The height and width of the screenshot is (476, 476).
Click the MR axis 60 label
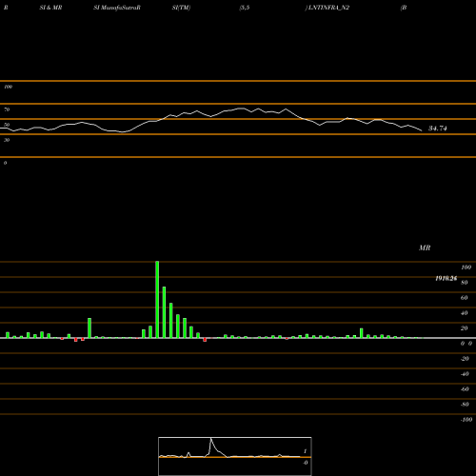(x=464, y=298)
